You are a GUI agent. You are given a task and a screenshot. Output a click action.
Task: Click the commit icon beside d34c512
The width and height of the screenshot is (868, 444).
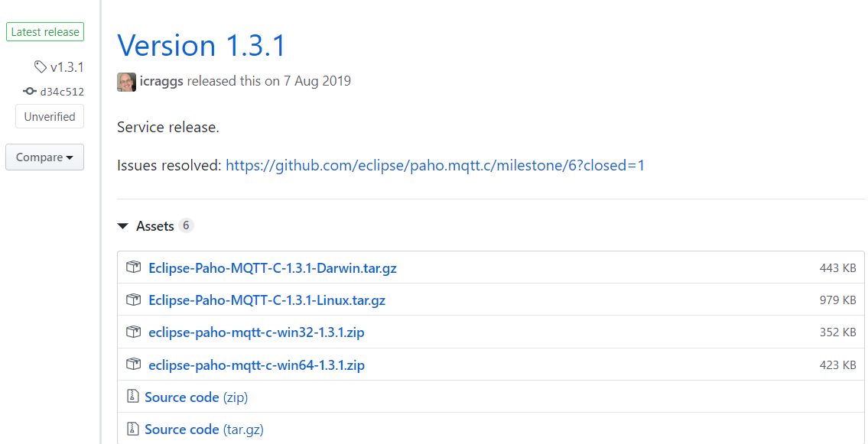(x=29, y=91)
